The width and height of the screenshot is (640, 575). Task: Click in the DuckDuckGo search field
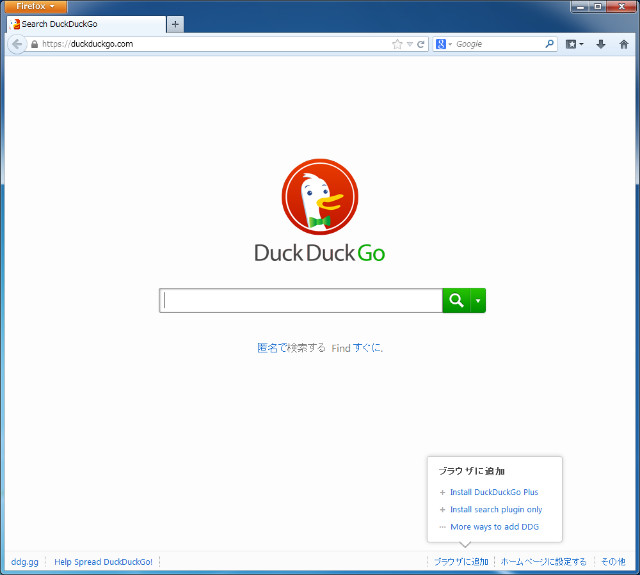pyautogui.click(x=301, y=301)
